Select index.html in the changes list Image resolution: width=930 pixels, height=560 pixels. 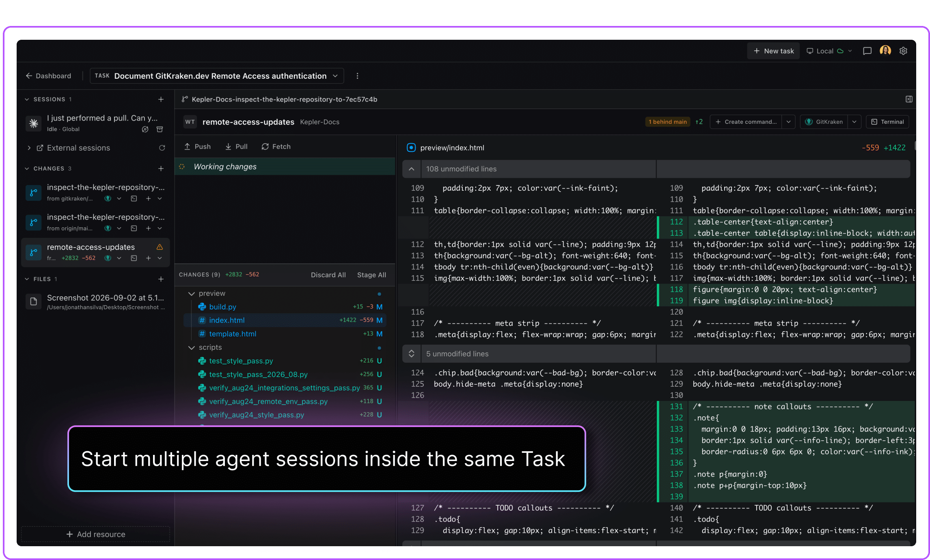(x=285, y=321)
